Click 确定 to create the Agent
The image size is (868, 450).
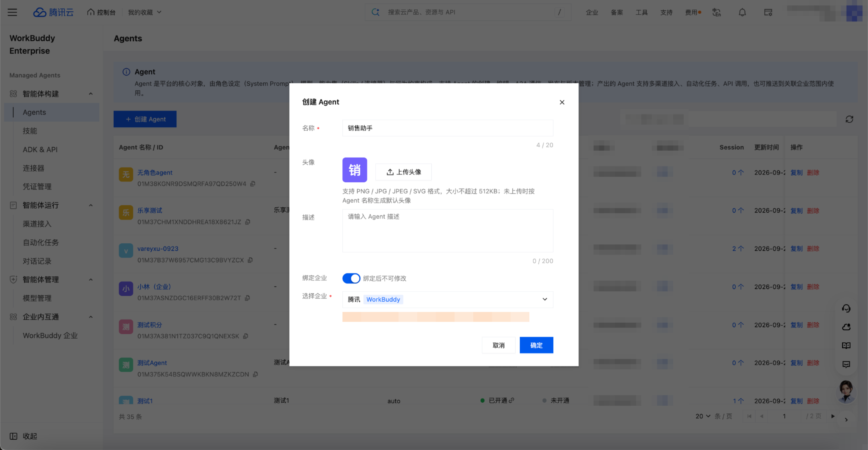coord(536,345)
